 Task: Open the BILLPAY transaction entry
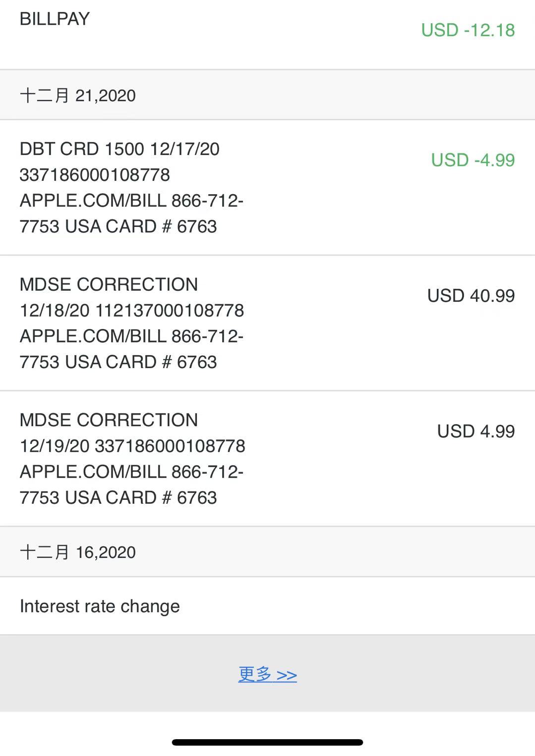tap(55, 19)
